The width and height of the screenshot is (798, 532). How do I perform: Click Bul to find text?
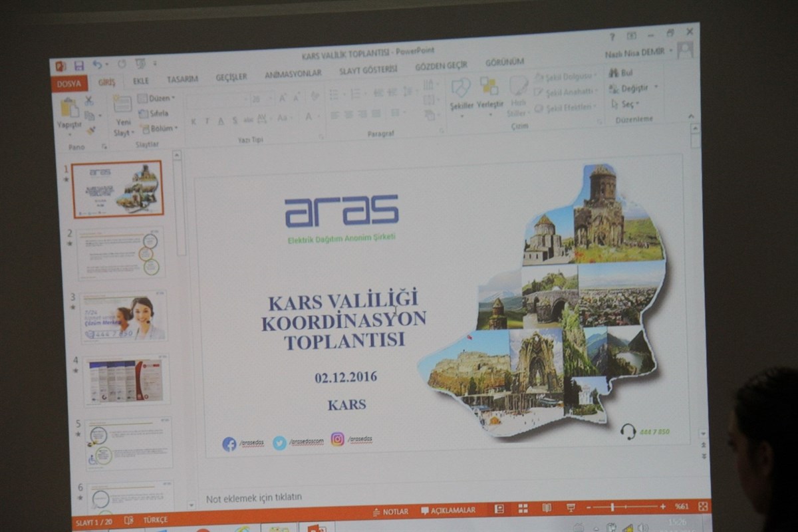621,72
